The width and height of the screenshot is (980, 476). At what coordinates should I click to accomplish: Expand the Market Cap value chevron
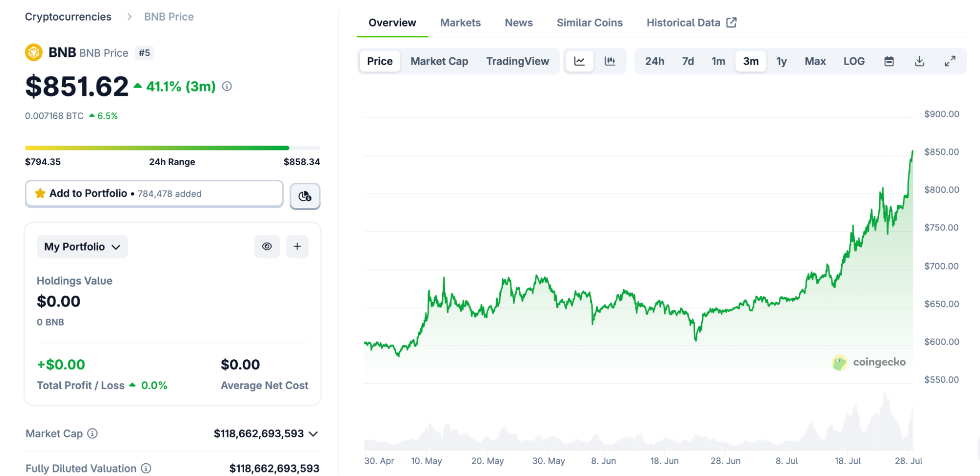(314, 434)
